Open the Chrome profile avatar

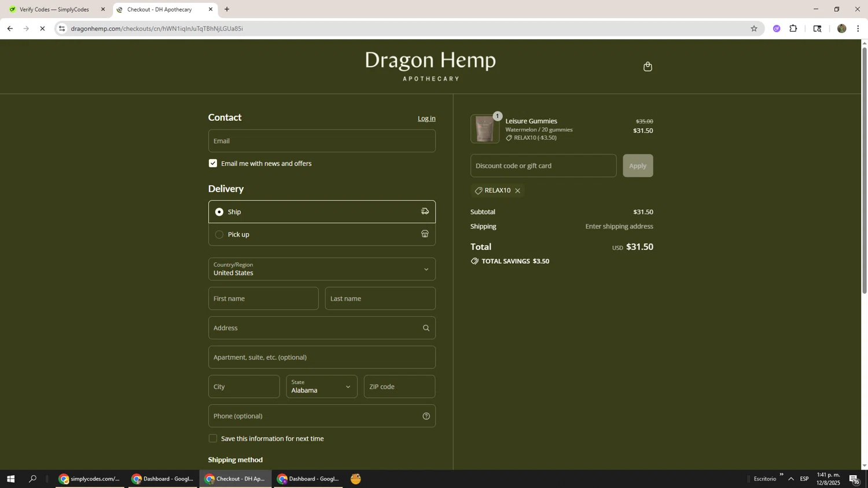(841, 28)
